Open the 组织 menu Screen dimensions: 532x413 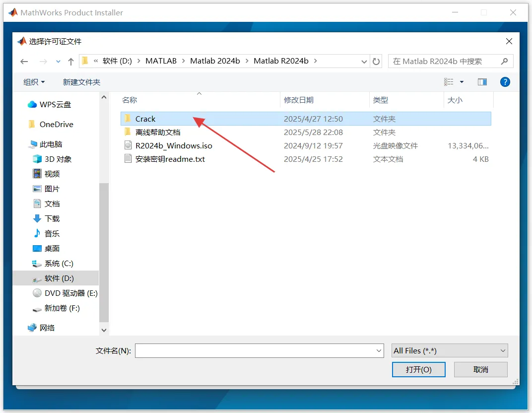click(x=34, y=82)
